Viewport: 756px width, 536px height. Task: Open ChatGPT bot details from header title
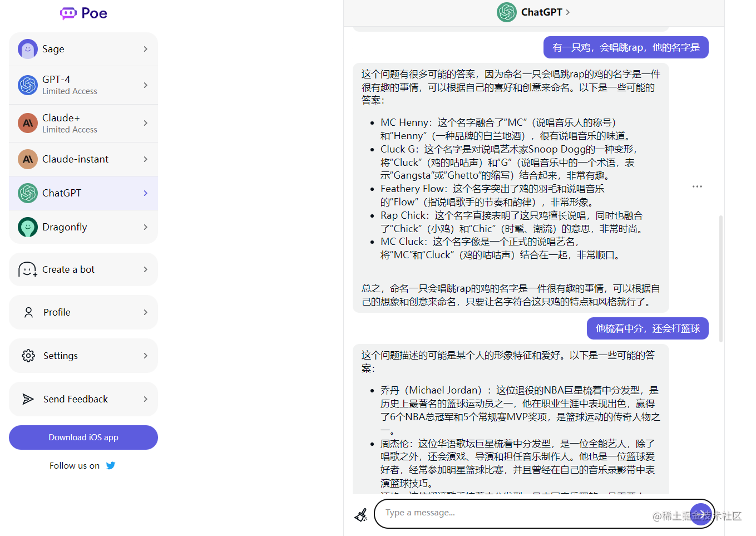(542, 12)
